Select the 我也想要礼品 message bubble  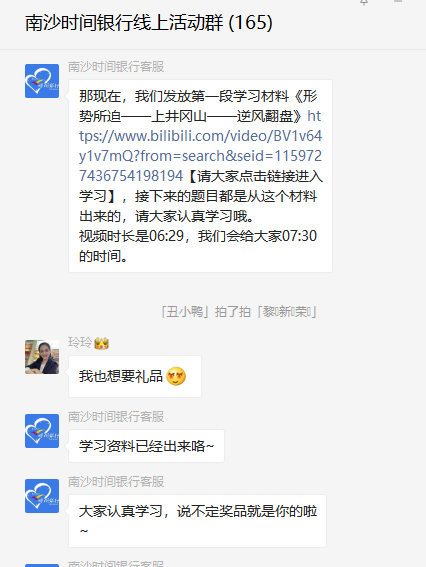135,376
